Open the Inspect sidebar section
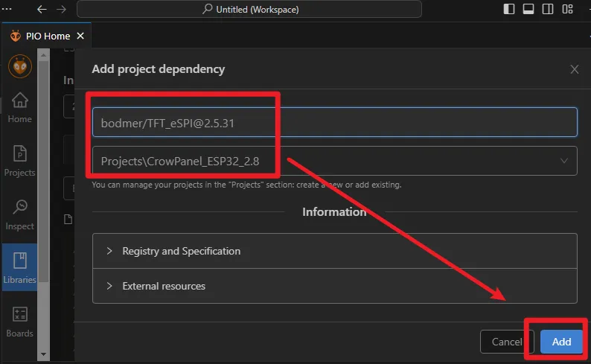 (x=19, y=215)
